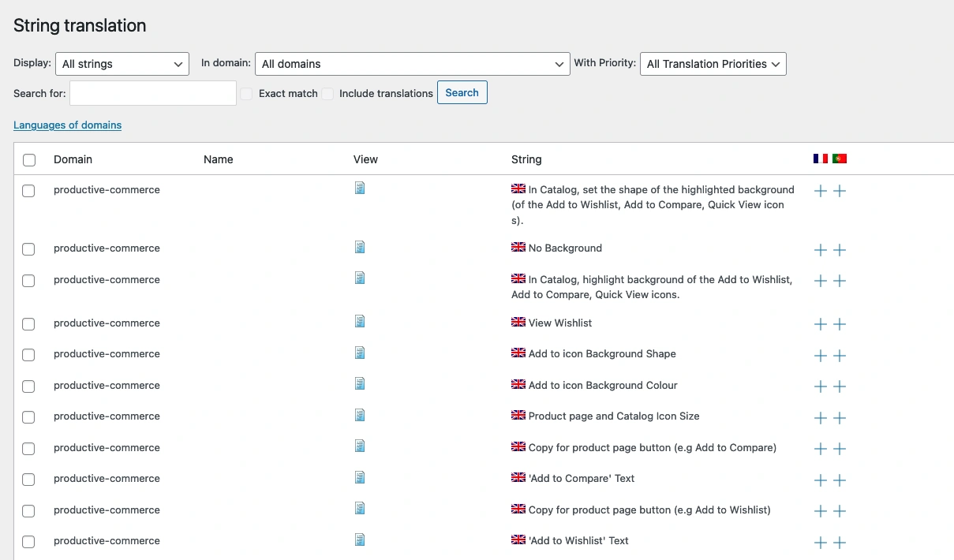This screenshot has width=954, height=560.
Task: Add French translation for "'Add to Wishlist' Text"
Action: [x=821, y=543]
